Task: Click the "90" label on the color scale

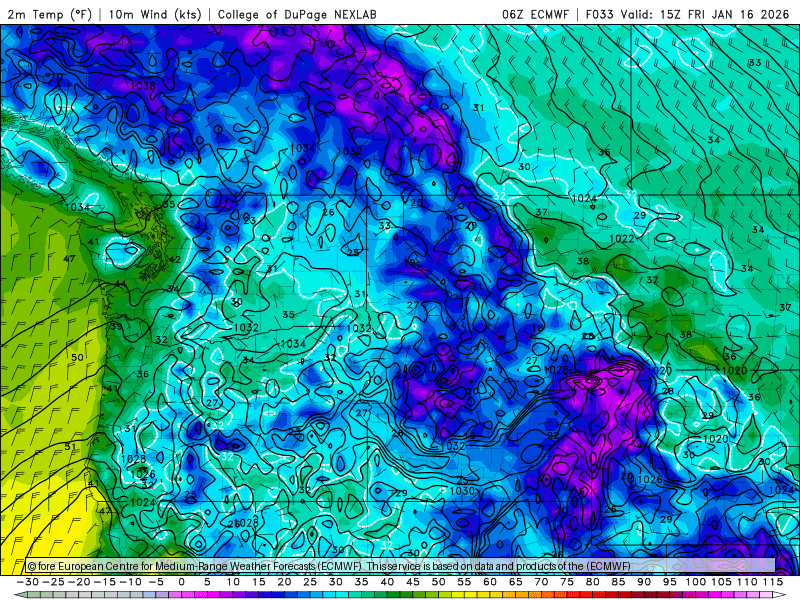Action: coord(644,582)
